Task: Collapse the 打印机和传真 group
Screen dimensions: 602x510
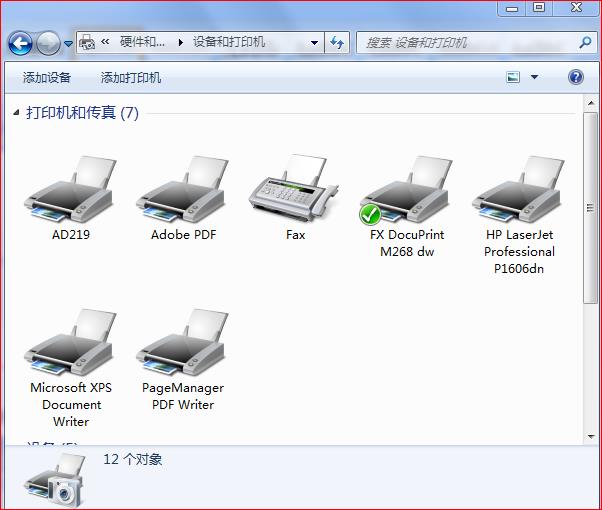Action: tap(16, 114)
